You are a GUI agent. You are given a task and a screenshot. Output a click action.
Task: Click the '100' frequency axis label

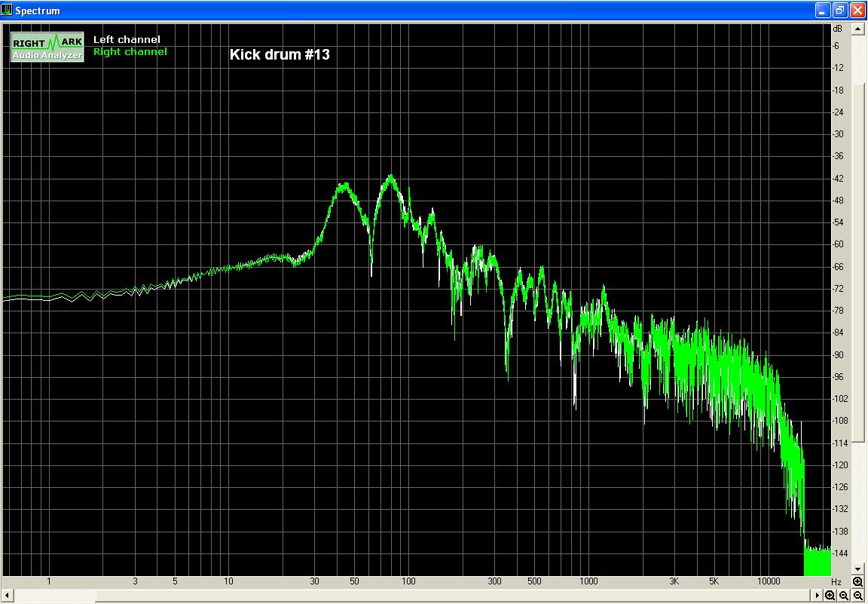pyautogui.click(x=408, y=581)
